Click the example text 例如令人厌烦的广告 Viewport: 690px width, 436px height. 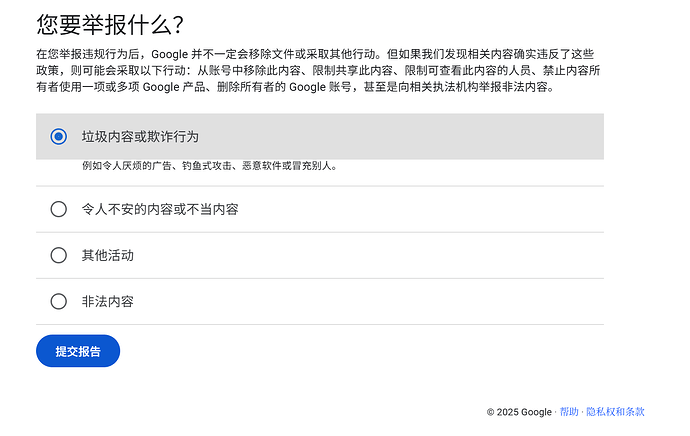(x=127, y=166)
